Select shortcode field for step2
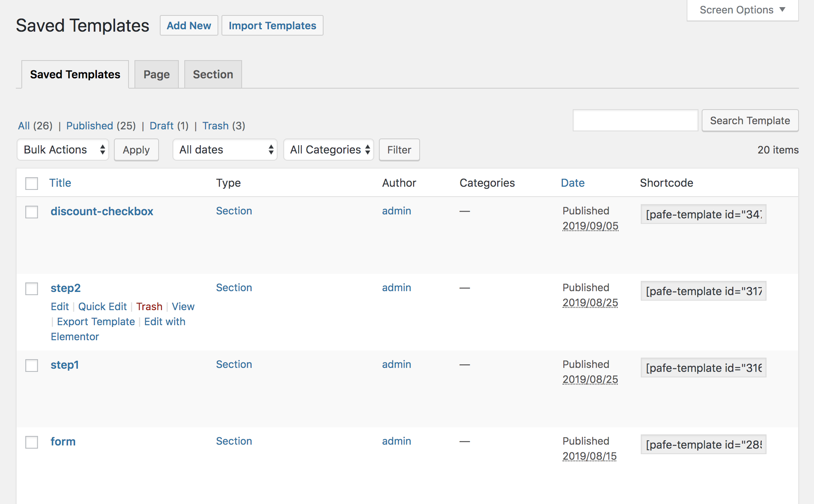 703,291
